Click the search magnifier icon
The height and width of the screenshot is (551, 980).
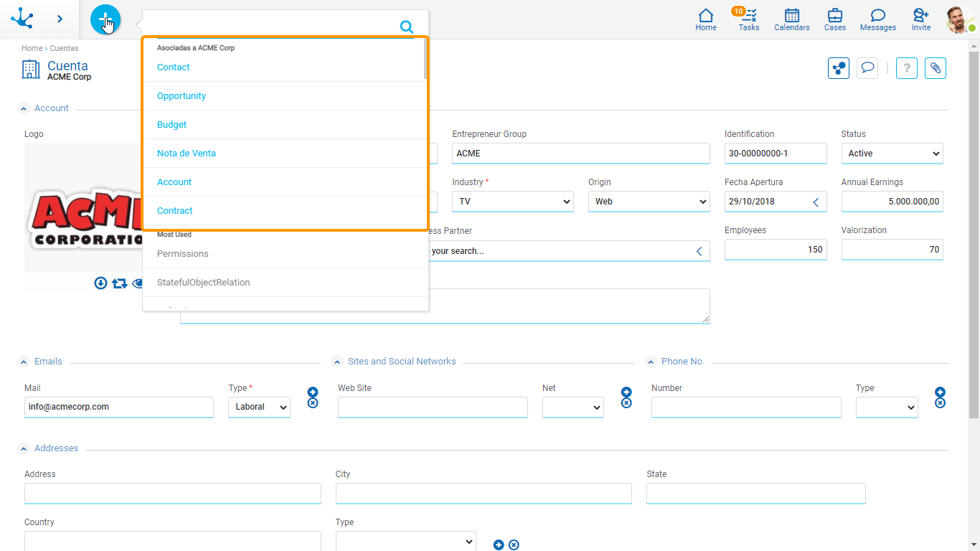tap(406, 25)
